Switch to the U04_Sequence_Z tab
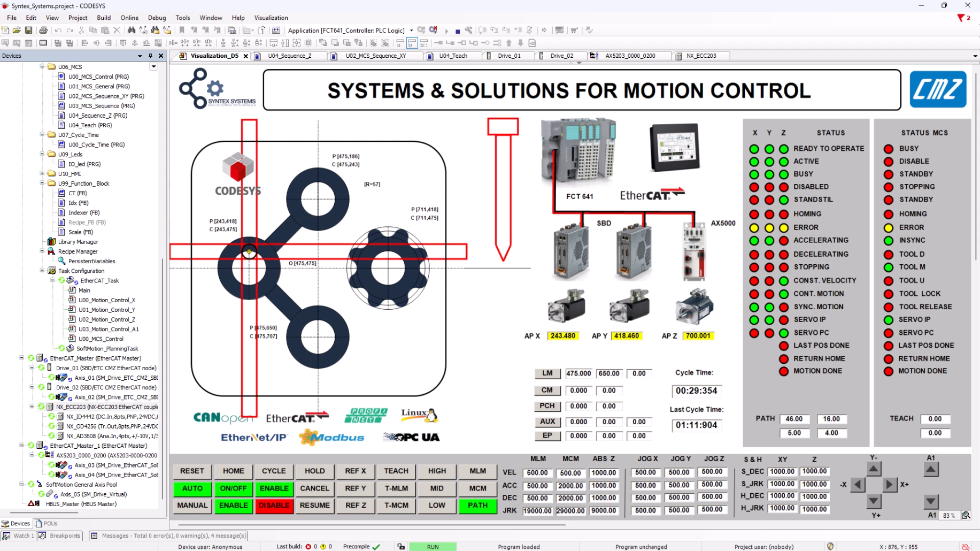This screenshot has width=980, height=551. click(x=289, y=56)
